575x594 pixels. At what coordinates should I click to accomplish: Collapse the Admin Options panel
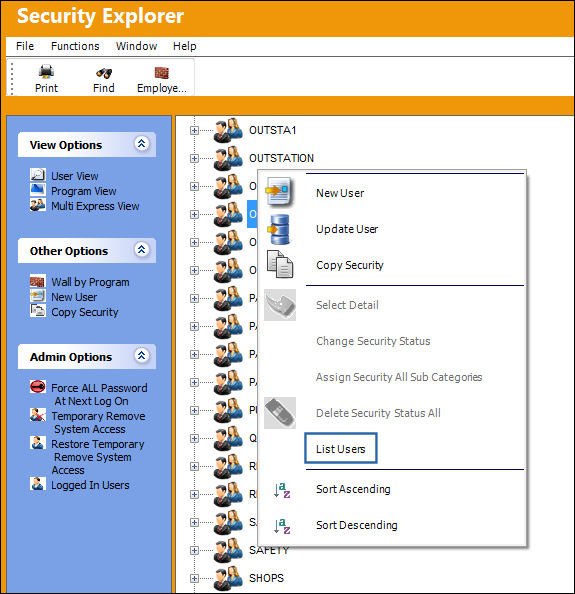click(x=141, y=356)
